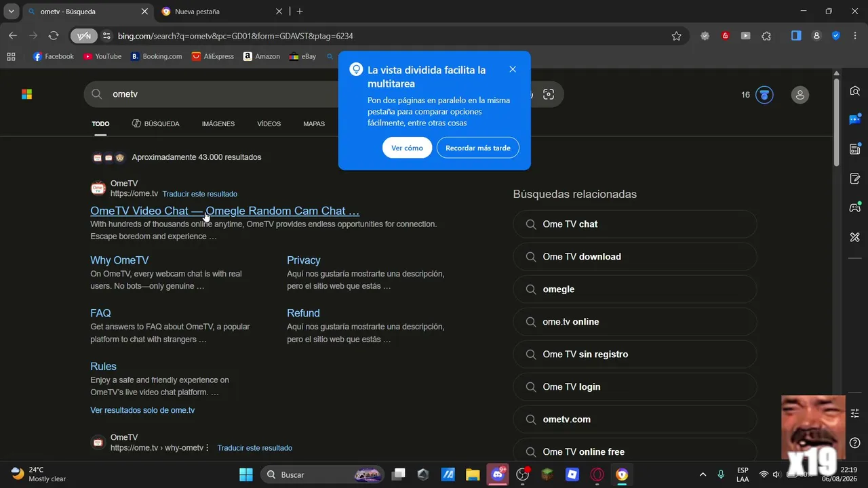Open the Bing account avatar

pyautogui.click(x=800, y=95)
